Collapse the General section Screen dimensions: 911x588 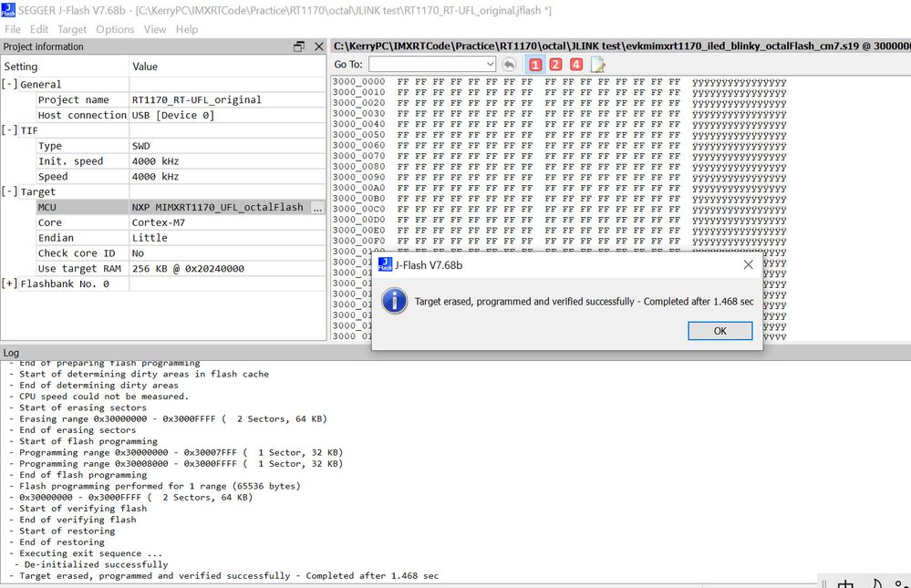pyautogui.click(x=9, y=84)
